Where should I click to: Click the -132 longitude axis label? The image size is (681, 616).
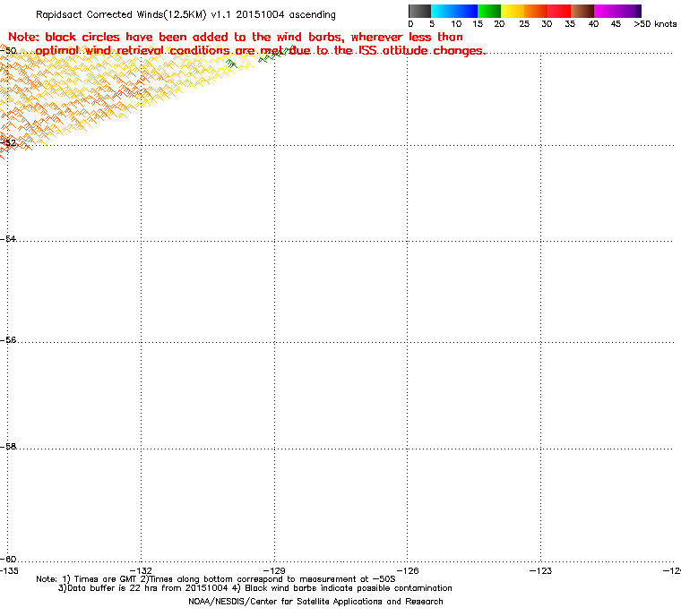(142, 570)
